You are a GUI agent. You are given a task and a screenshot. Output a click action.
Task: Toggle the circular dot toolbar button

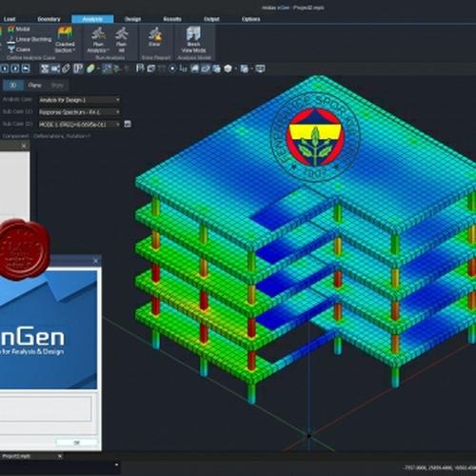point(172,69)
